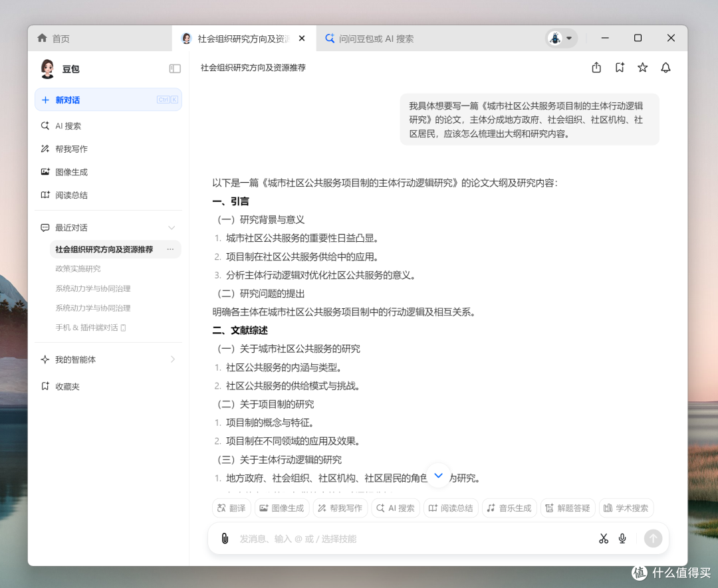Click the share icon in header
This screenshot has width=718, height=588.
(596, 68)
